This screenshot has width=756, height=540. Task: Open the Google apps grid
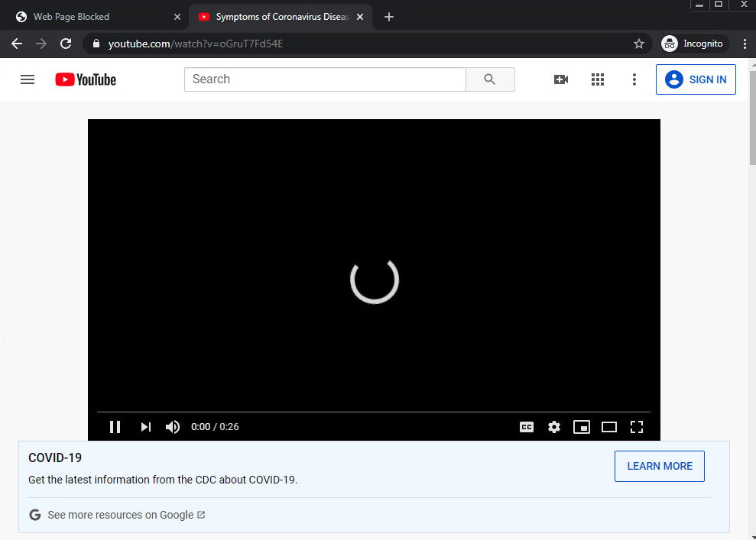pyautogui.click(x=597, y=79)
